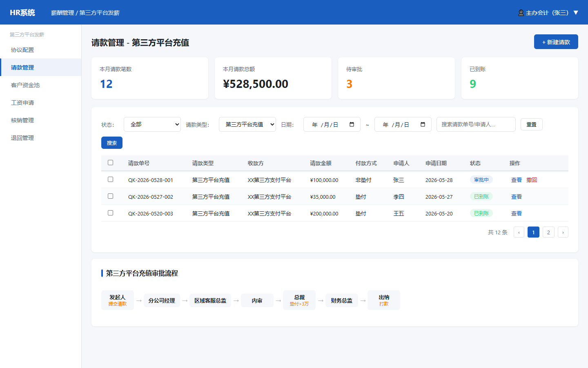Open calendar picker of start date field
The width and height of the screenshot is (588, 368).
click(352, 124)
